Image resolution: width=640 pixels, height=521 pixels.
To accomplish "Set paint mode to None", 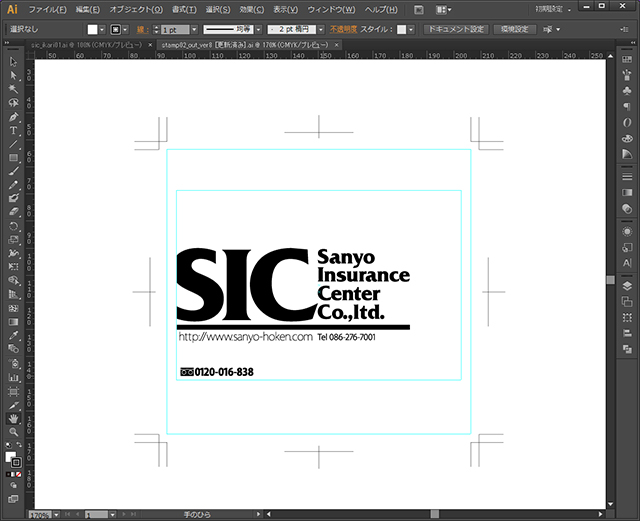I will click(19, 474).
